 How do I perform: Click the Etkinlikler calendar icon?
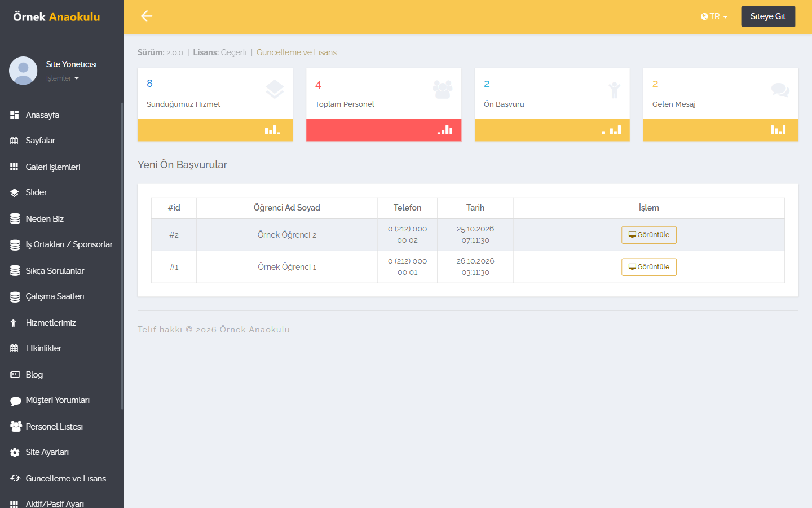[x=14, y=348]
